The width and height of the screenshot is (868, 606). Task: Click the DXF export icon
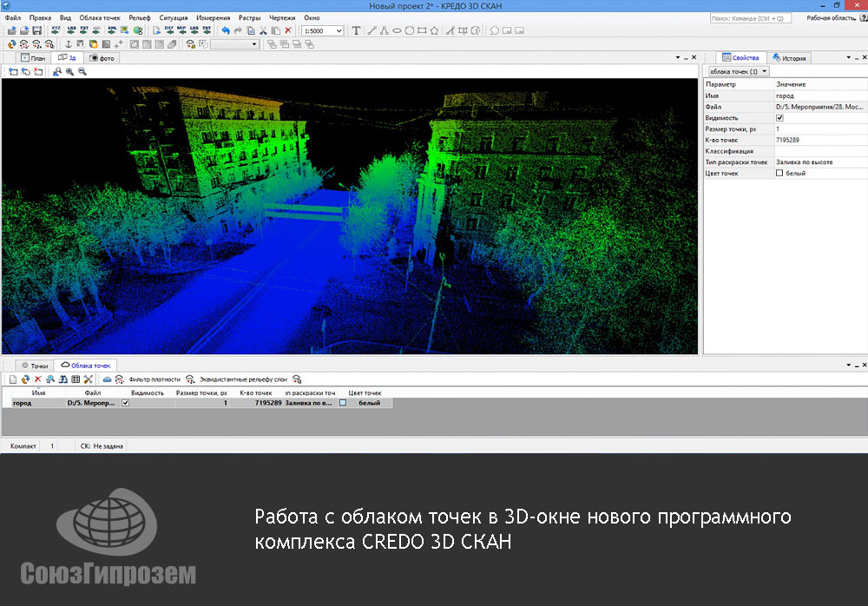(169, 30)
